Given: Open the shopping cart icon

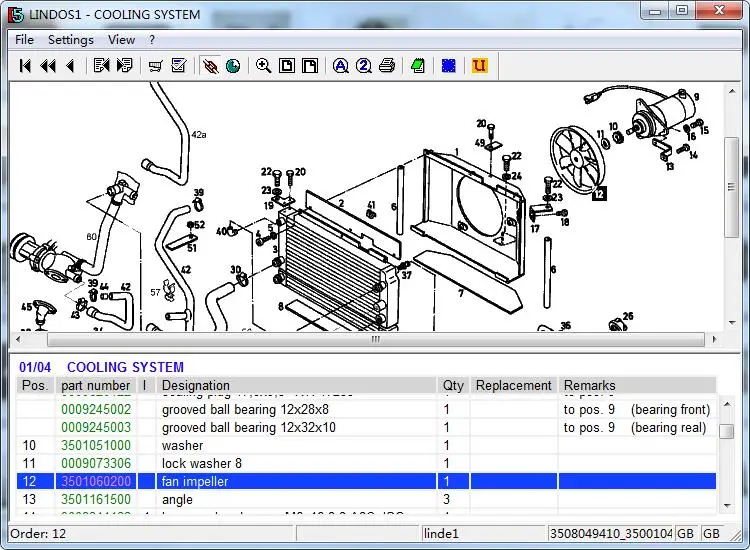Looking at the screenshot, I should coord(155,66).
